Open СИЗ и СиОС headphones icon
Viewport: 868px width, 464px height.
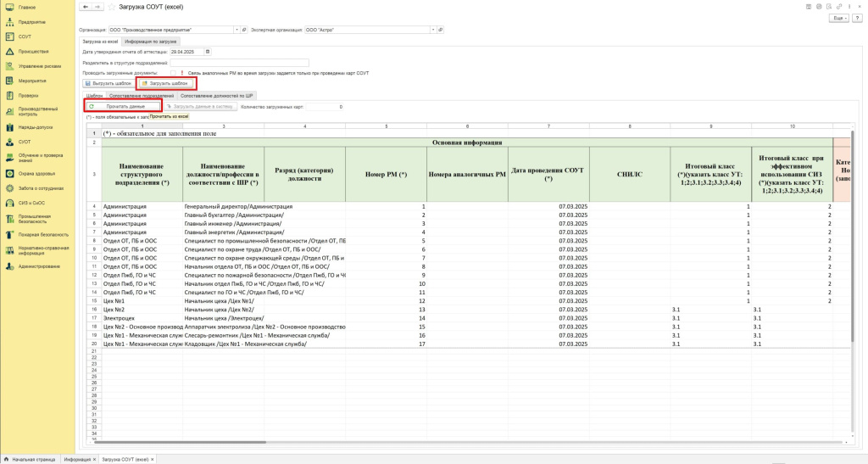click(x=9, y=203)
